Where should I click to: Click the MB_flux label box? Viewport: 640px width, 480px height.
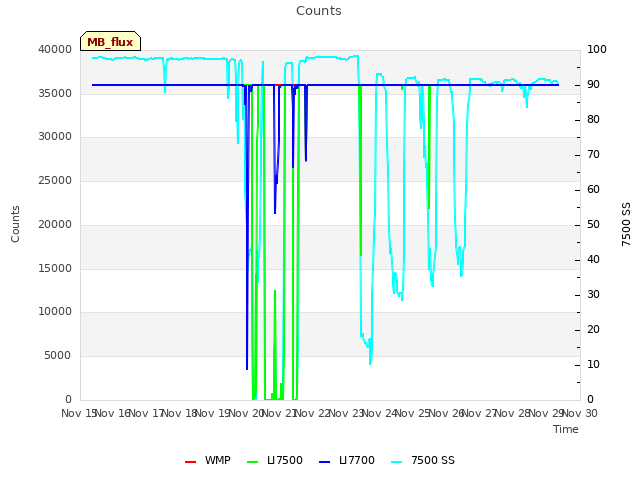point(110,41)
